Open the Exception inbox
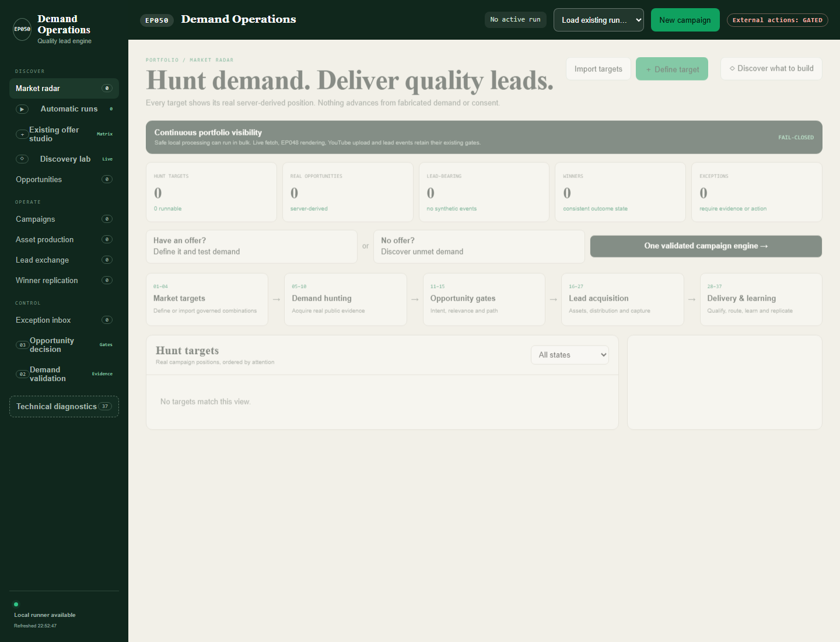Screen dimensions: 840x642 coord(64,320)
